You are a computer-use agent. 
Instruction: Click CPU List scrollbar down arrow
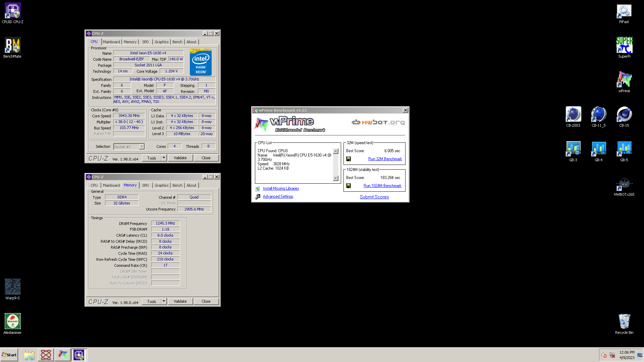(336, 178)
